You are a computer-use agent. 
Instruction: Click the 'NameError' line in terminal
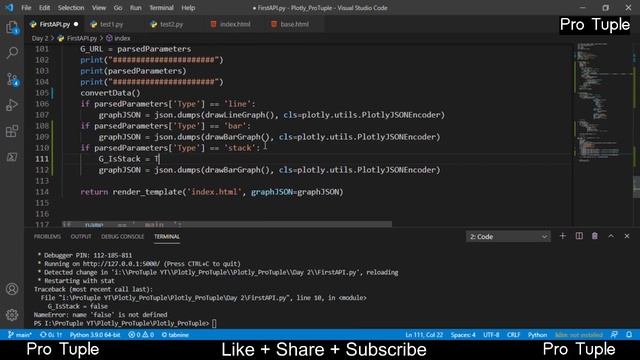pos(100,315)
